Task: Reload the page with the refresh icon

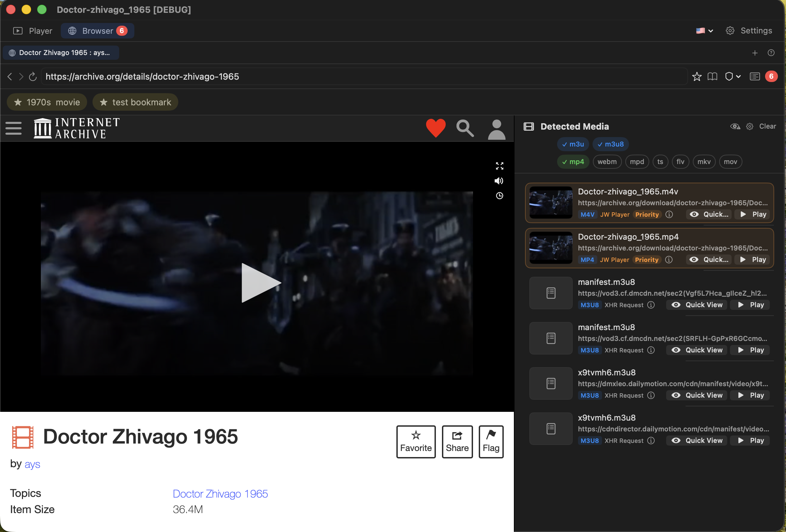Action: point(33,77)
